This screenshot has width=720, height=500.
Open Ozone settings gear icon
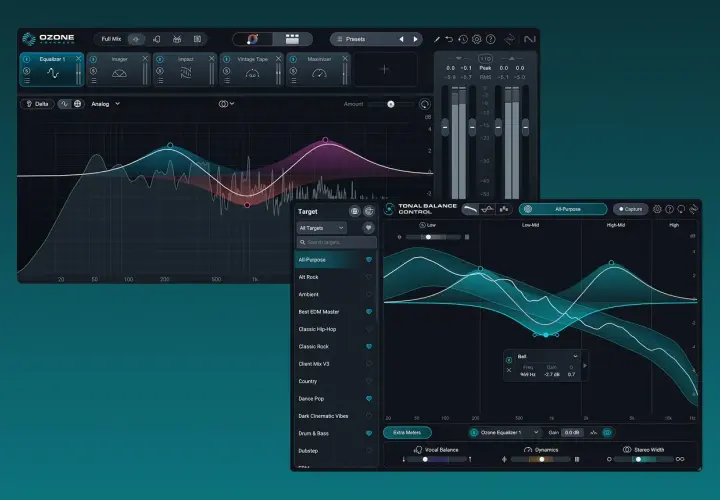coord(477,39)
